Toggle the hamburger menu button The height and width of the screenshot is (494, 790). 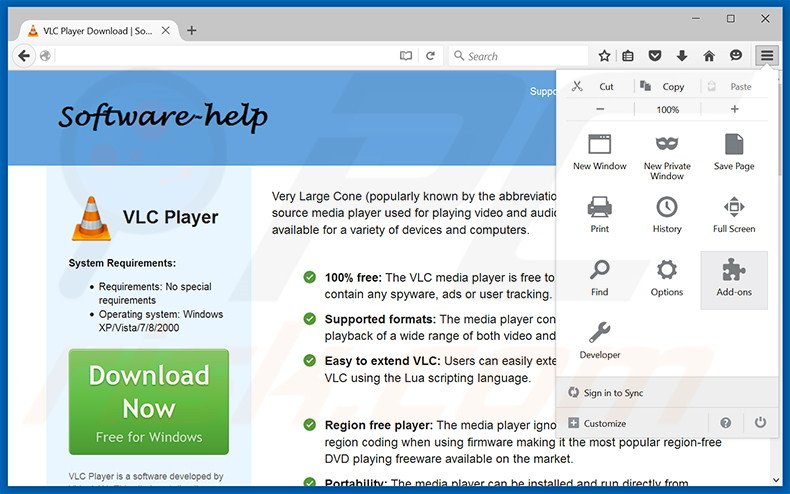coord(767,55)
